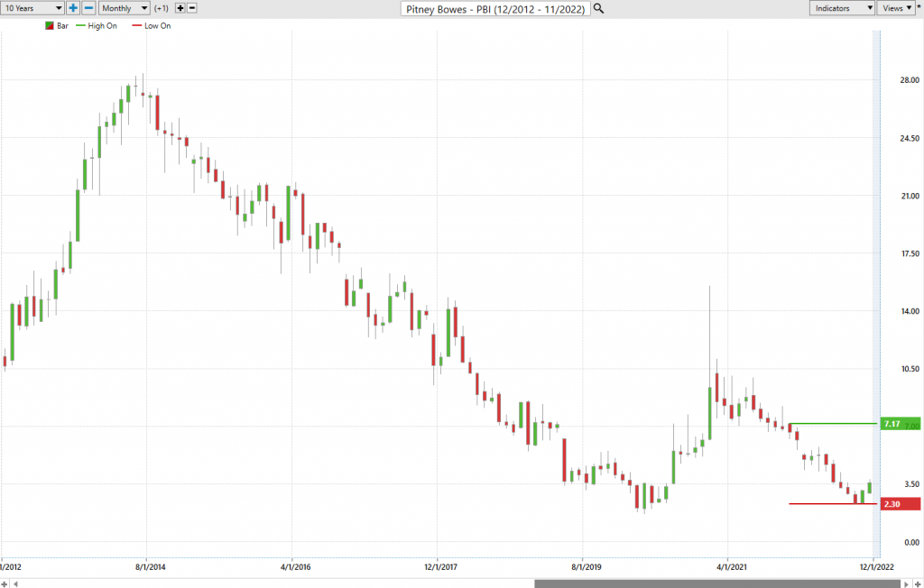Open the 10 Years time range dropdown
The image size is (924, 588).
pos(32,8)
